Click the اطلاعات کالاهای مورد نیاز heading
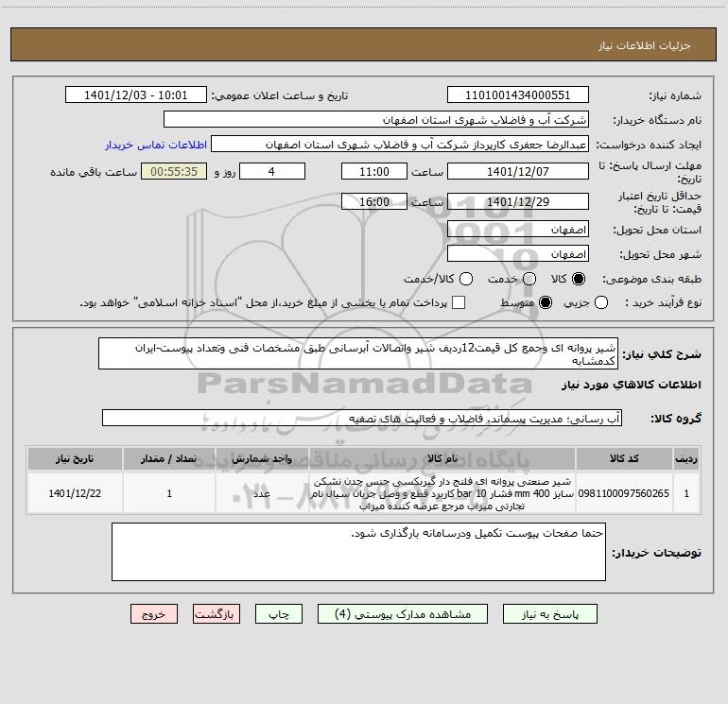 [631, 385]
